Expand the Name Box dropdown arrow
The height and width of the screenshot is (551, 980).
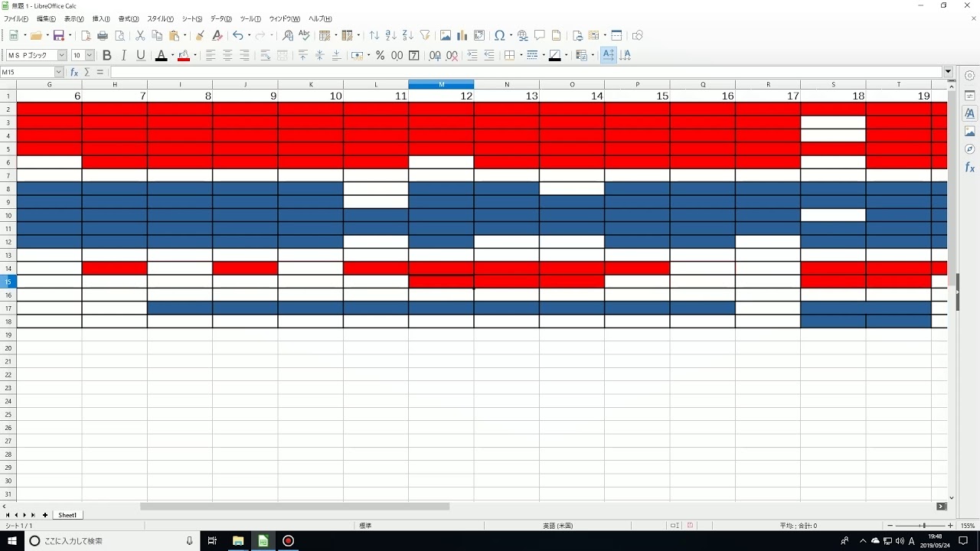[59, 72]
